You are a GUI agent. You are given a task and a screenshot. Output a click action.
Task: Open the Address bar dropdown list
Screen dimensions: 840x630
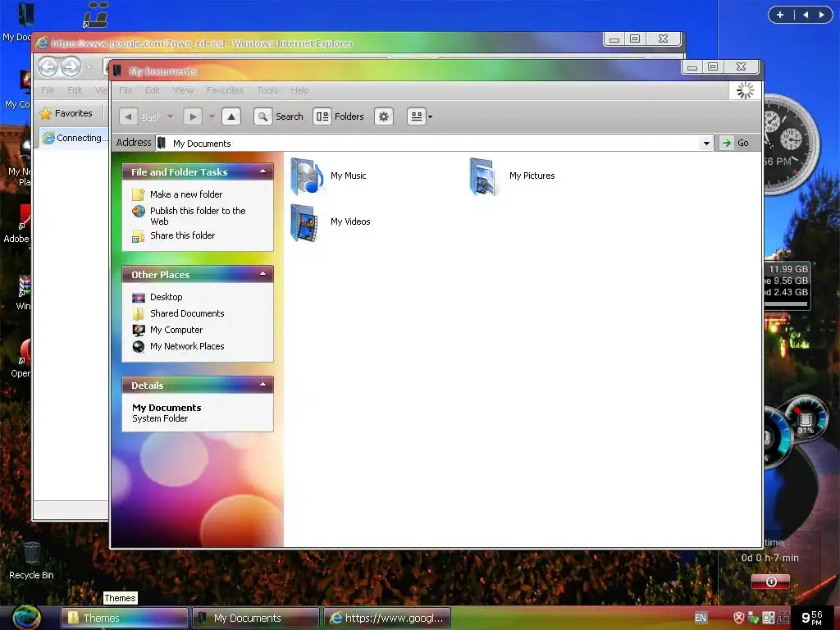click(706, 143)
